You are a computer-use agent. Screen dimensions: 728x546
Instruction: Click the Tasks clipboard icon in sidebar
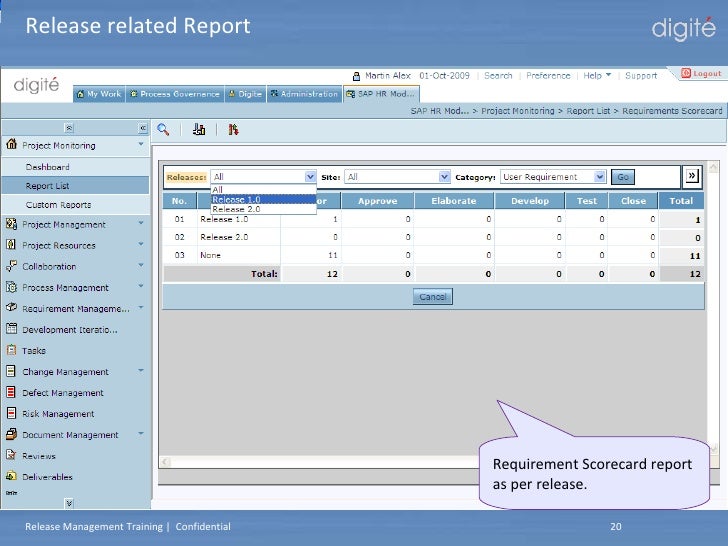tap(11, 351)
